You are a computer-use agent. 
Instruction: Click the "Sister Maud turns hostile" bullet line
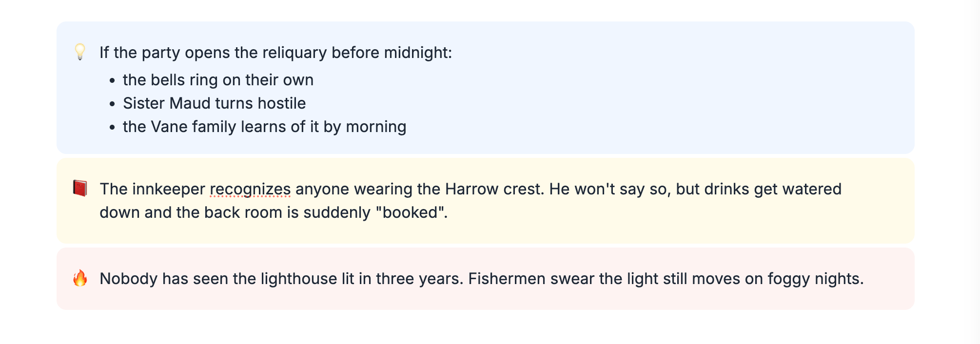click(x=214, y=103)
